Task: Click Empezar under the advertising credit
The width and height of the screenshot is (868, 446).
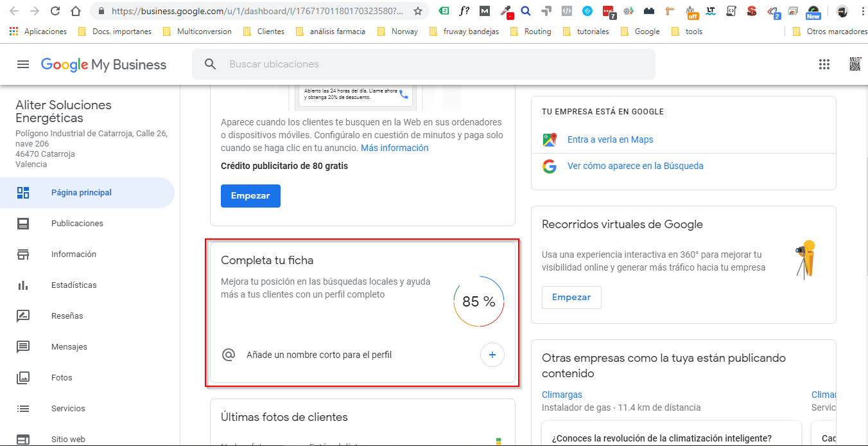Action: [x=250, y=196]
